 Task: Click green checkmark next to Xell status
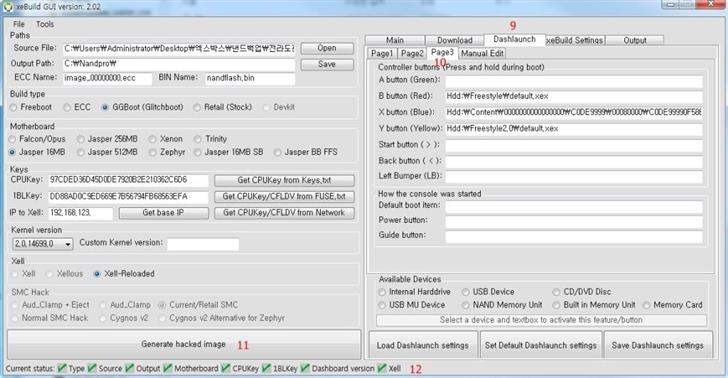click(x=382, y=368)
